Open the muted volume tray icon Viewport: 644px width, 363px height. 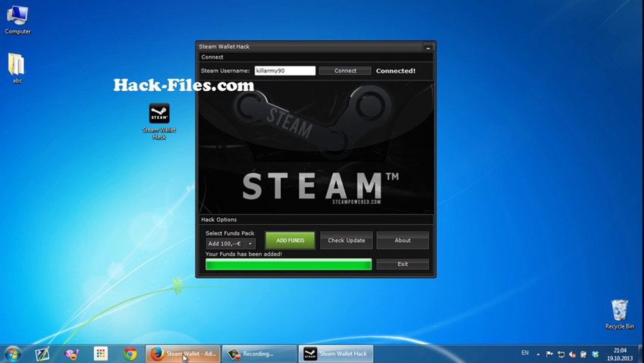click(572, 354)
